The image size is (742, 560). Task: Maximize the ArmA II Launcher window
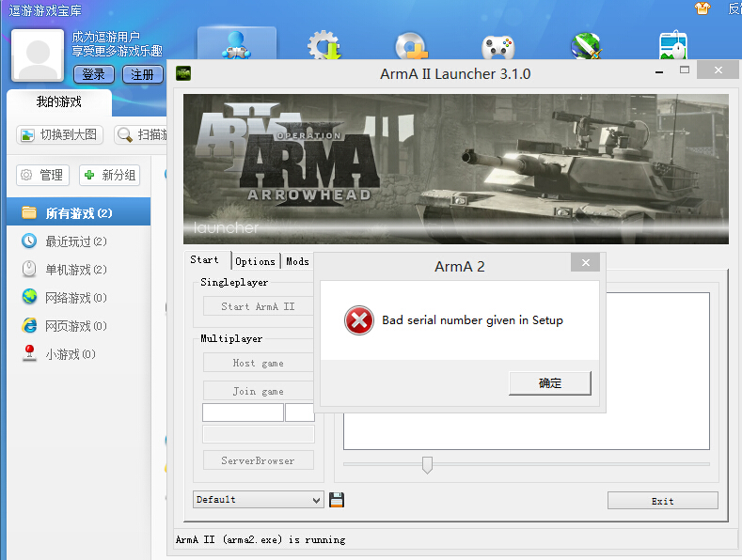[685, 70]
